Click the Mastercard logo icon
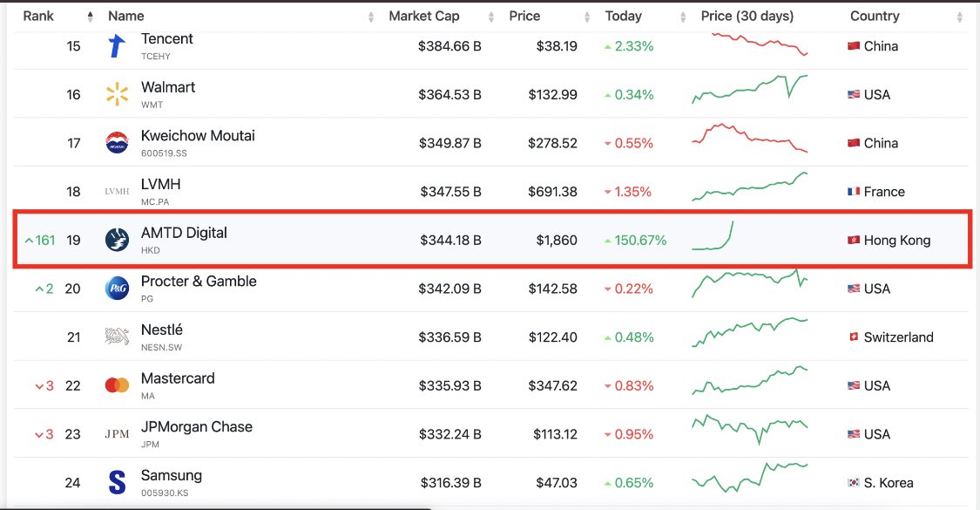The height and width of the screenshot is (510, 980). point(117,385)
